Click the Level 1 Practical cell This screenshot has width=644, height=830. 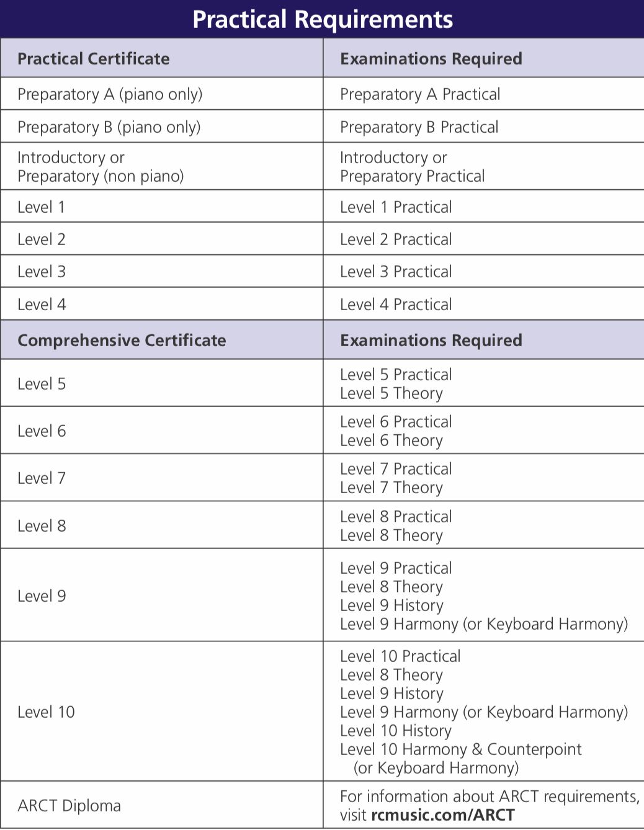(x=484, y=207)
